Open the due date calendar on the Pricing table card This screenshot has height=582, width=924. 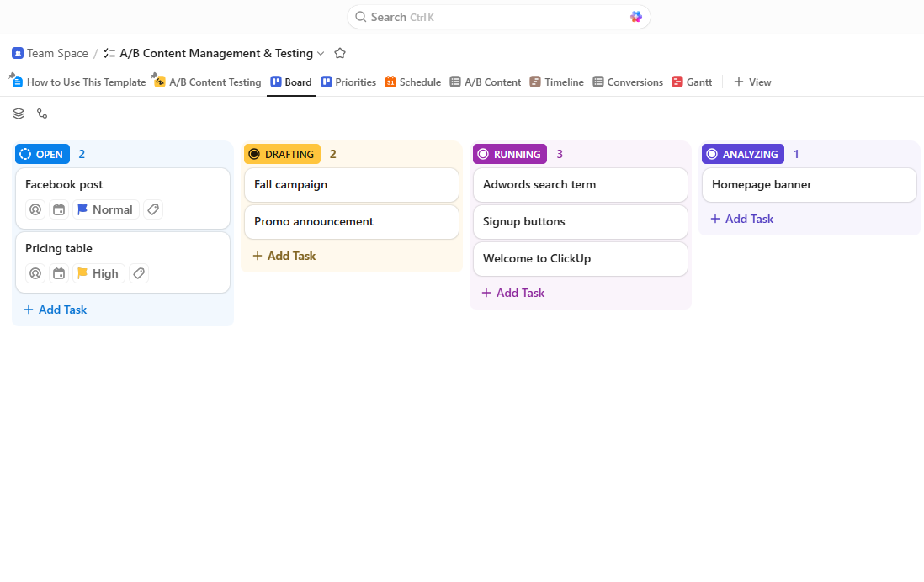click(x=59, y=272)
